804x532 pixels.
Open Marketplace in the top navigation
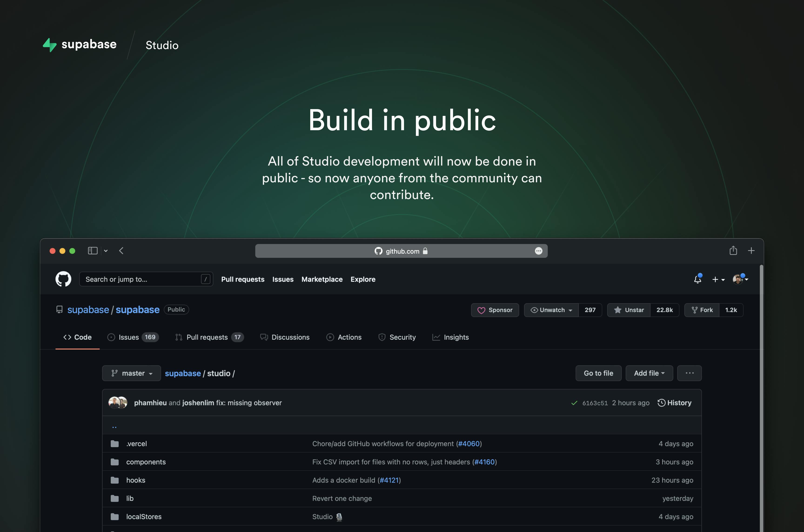pyautogui.click(x=322, y=279)
